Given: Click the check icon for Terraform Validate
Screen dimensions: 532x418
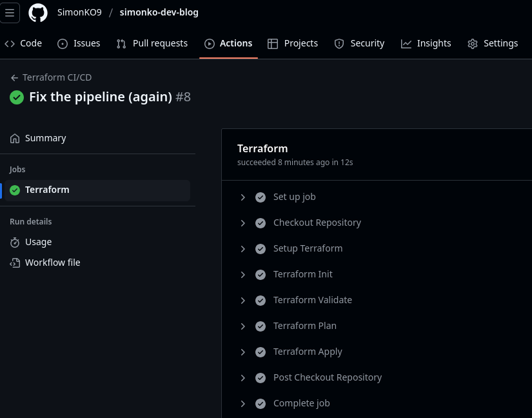Looking at the screenshot, I should (x=261, y=300).
